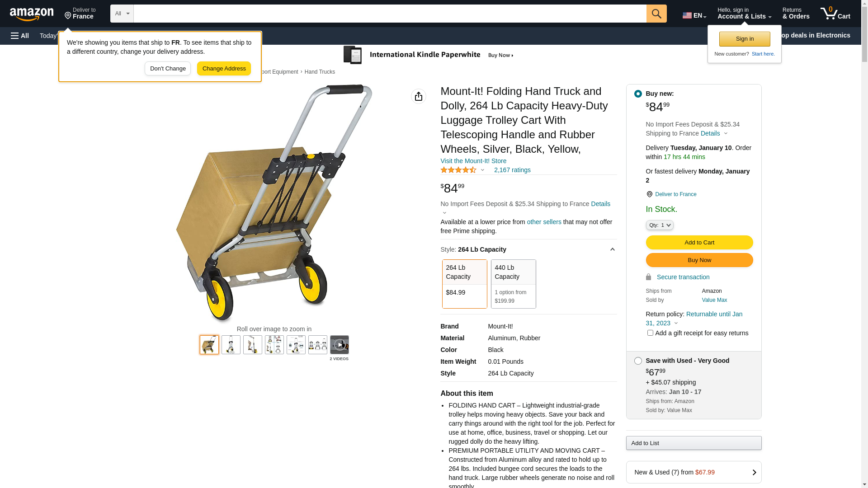Click the orange search magnifier button

point(656,14)
